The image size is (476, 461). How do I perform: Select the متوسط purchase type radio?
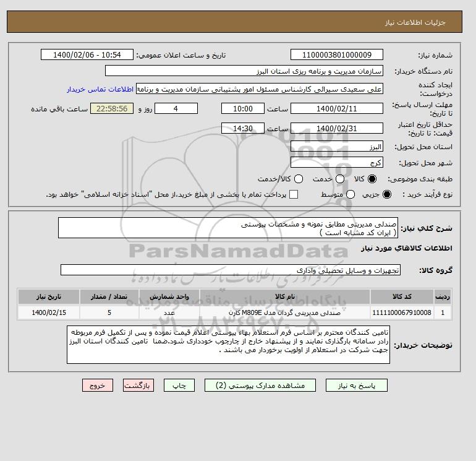click(x=351, y=194)
